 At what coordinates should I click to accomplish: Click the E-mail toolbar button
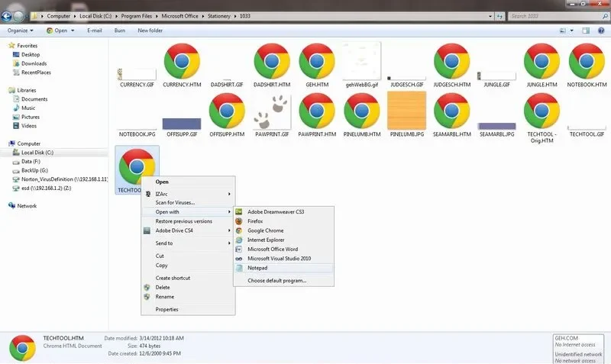[94, 31]
